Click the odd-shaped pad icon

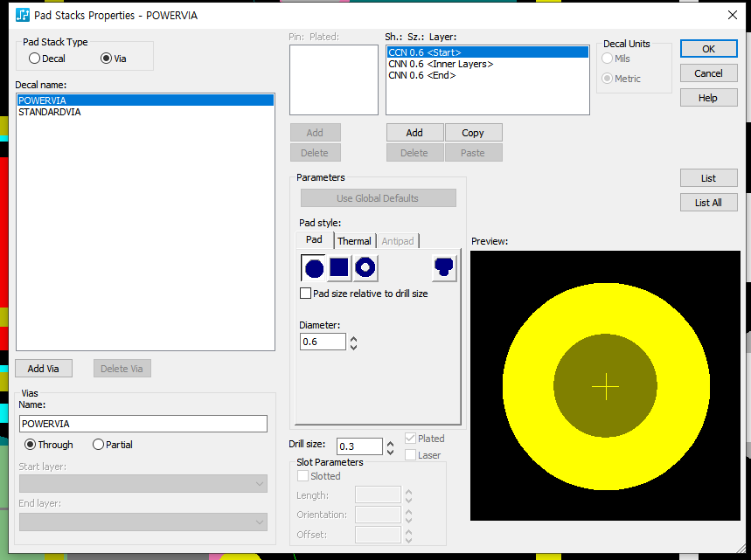click(x=444, y=268)
